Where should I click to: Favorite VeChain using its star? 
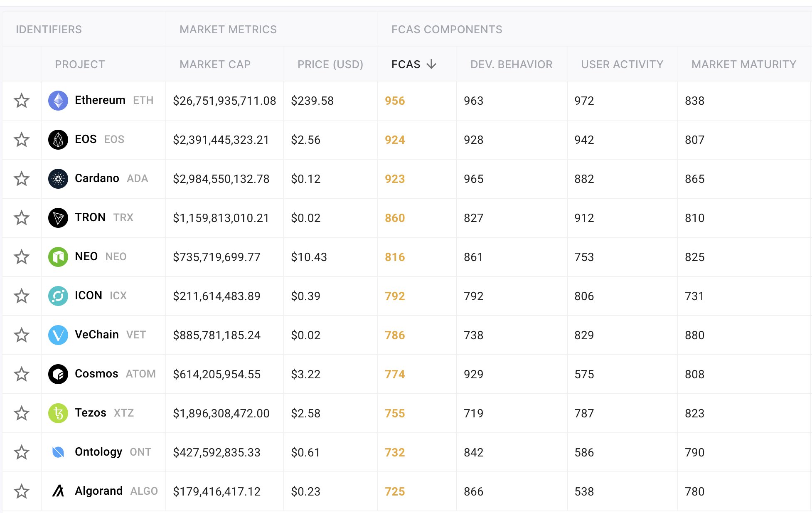point(22,335)
